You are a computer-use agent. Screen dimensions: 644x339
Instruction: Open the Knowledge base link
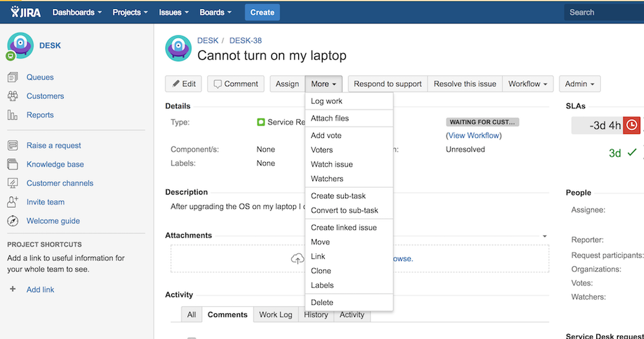[x=55, y=165]
